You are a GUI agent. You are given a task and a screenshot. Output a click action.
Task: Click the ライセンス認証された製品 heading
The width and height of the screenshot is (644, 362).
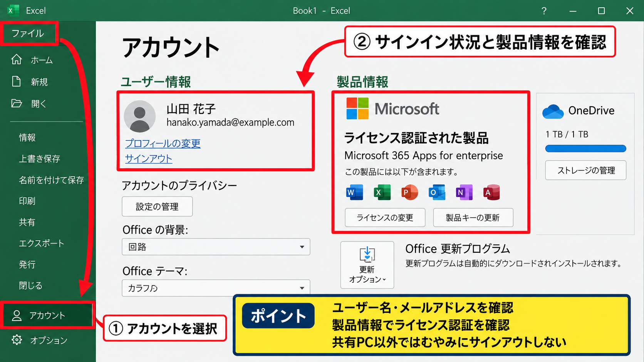416,138
